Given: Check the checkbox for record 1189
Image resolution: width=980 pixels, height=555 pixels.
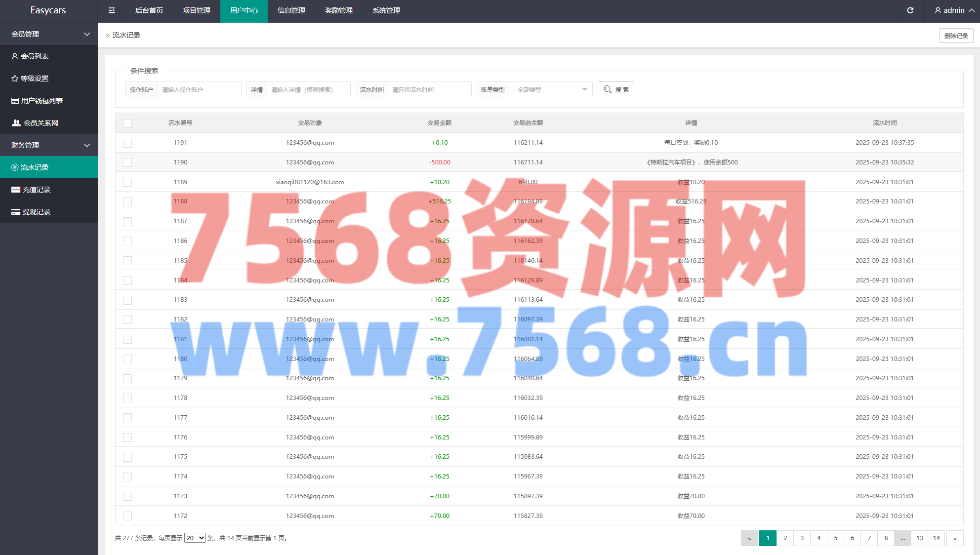Looking at the screenshot, I should tap(127, 182).
